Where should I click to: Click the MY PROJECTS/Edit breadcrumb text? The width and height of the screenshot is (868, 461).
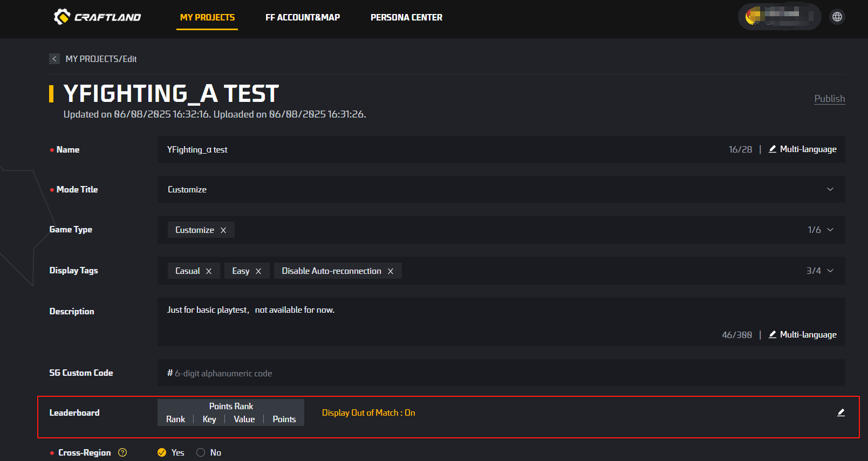101,59
